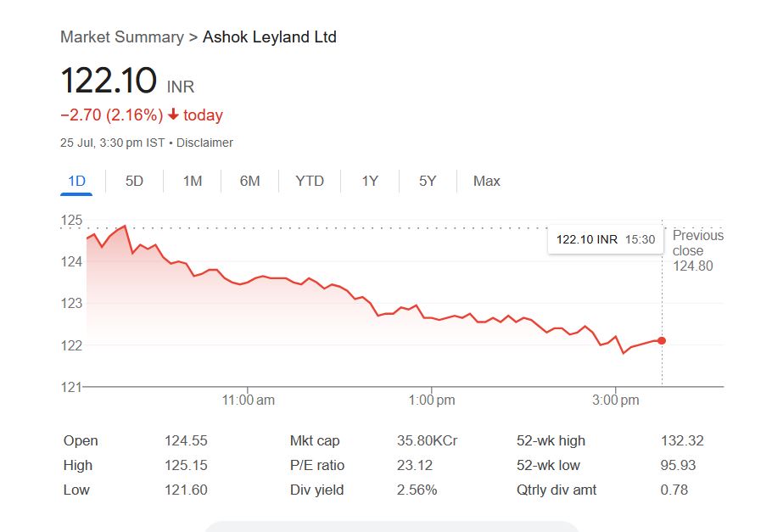Select the YTD range tab

310,181
